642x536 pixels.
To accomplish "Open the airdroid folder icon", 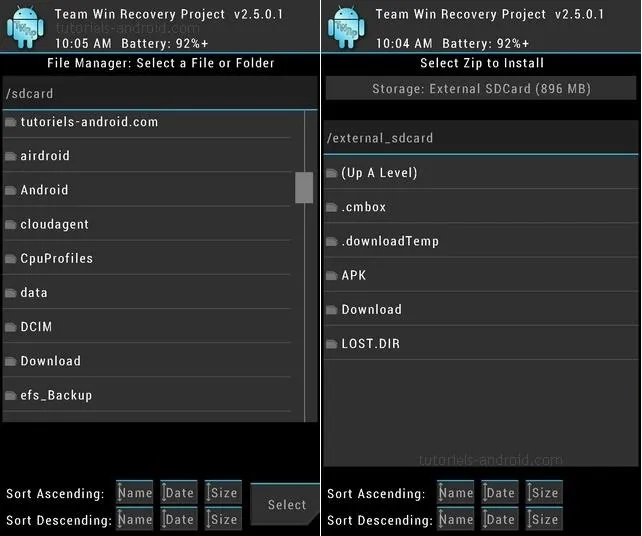I will pos(11,156).
